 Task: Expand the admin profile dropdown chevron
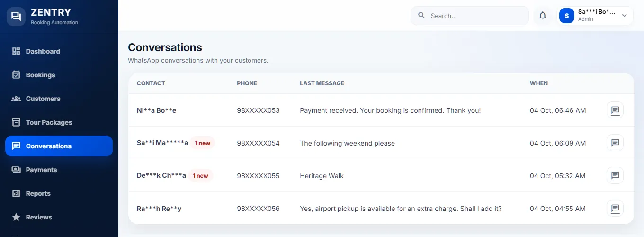coord(624,16)
